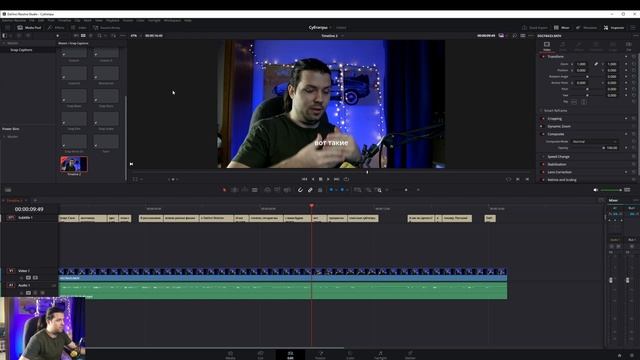Expand the Smart Reframe section
This screenshot has width=640, height=360.
pyautogui.click(x=555, y=111)
